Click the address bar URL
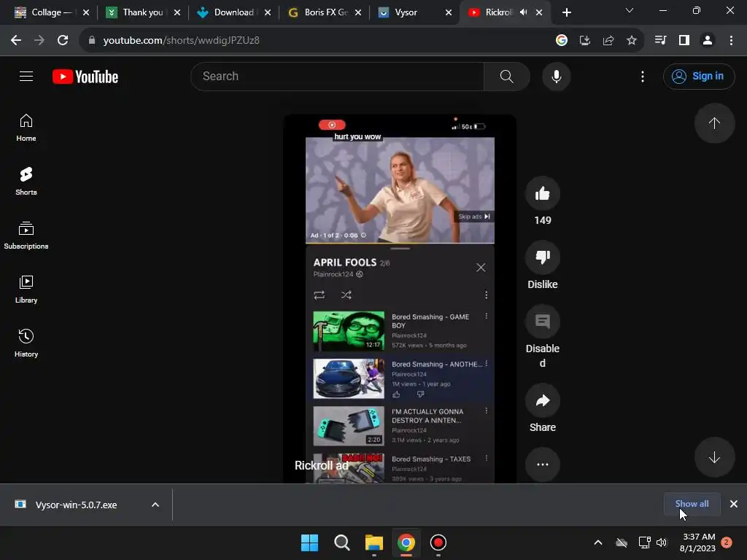Image resolution: width=747 pixels, height=560 pixels. pyautogui.click(x=181, y=41)
